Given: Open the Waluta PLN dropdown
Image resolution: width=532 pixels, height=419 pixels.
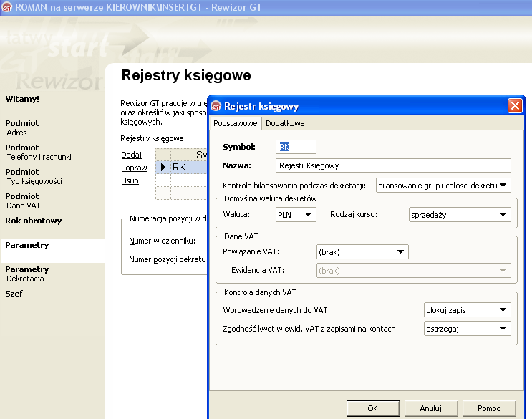Looking at the screenshot, I should [296, 215].
